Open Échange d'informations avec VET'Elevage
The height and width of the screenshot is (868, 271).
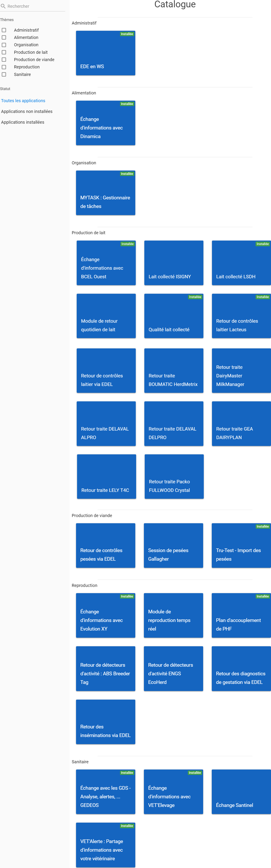pos(173,792)
